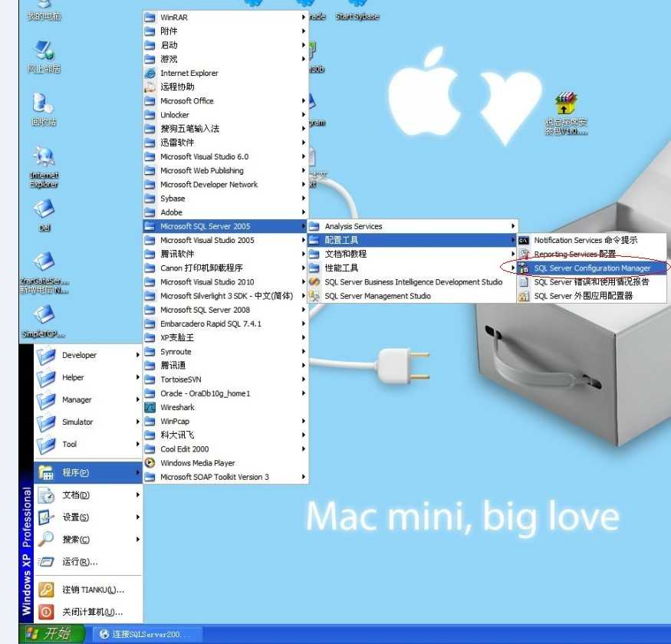This screenshot has width=671, height=644.
Task: Choose 注销 TIANKU(L)... to log off
Action: (x=88, y=590)
